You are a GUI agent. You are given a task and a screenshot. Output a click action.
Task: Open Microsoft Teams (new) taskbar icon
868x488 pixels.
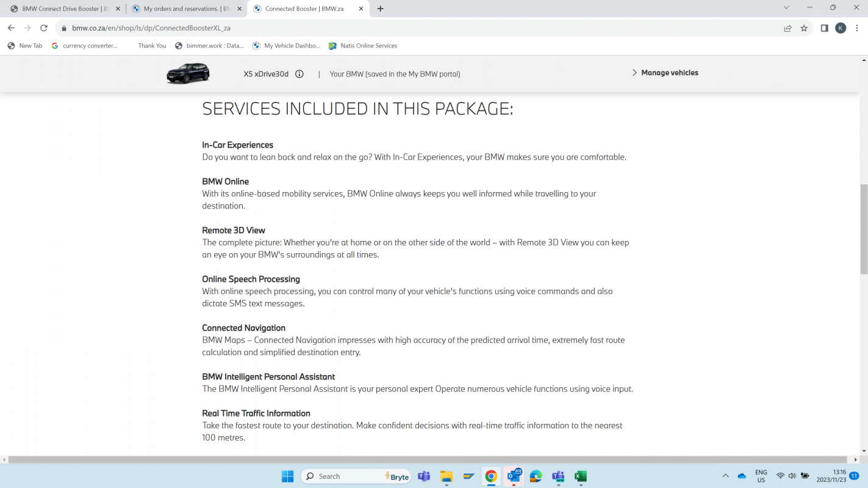[x=558, y=476]
